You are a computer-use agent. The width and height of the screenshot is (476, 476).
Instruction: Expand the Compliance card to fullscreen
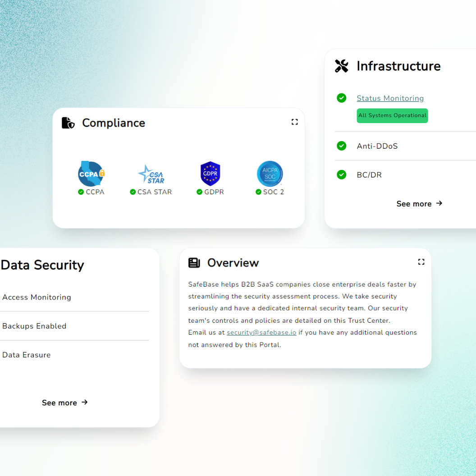(294, 122)
